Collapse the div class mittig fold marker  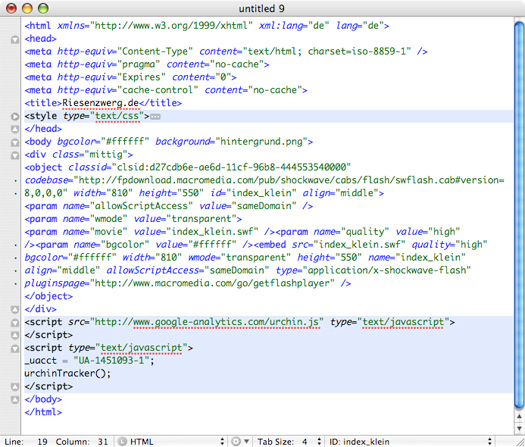(15, 155)
